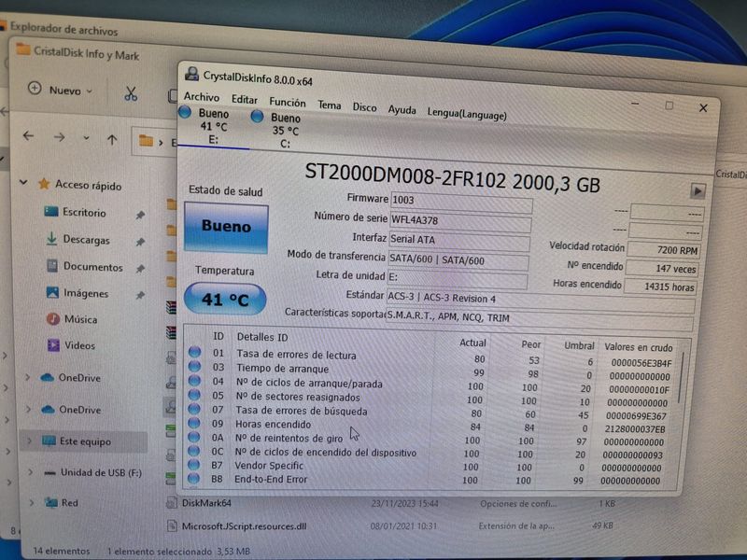747x560 pixels.
Task: Click the Este equipo sidebar item
Action: 85,441
